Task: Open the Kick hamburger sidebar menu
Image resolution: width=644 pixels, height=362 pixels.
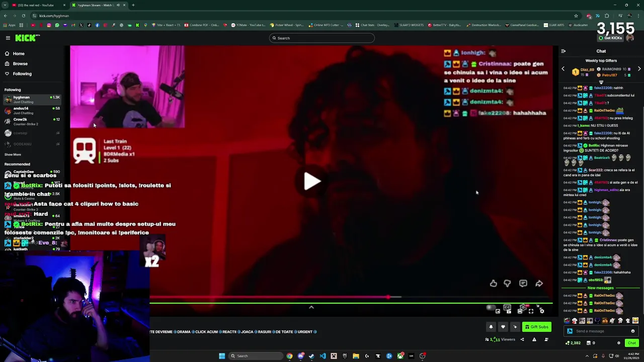Action: pyautogui.click(x=8, y=38)
